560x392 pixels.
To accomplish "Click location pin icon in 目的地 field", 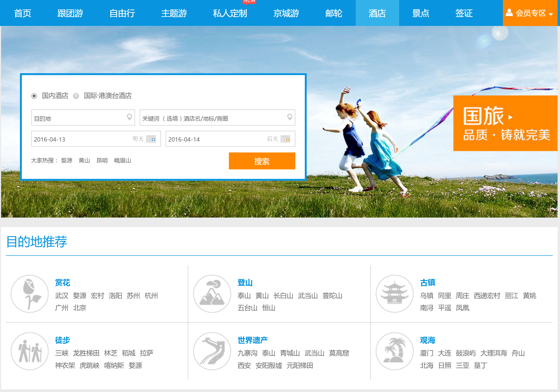I will [x=129, y=117].
